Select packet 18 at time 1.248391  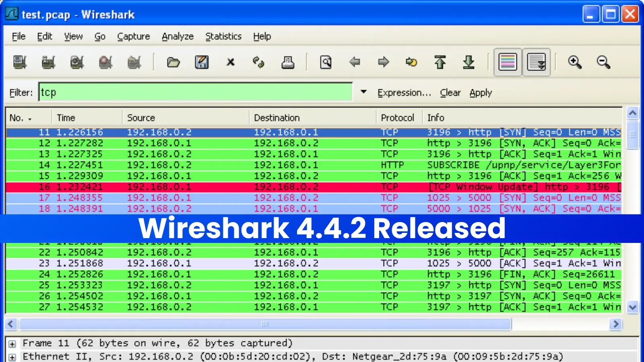coord(314,208)
